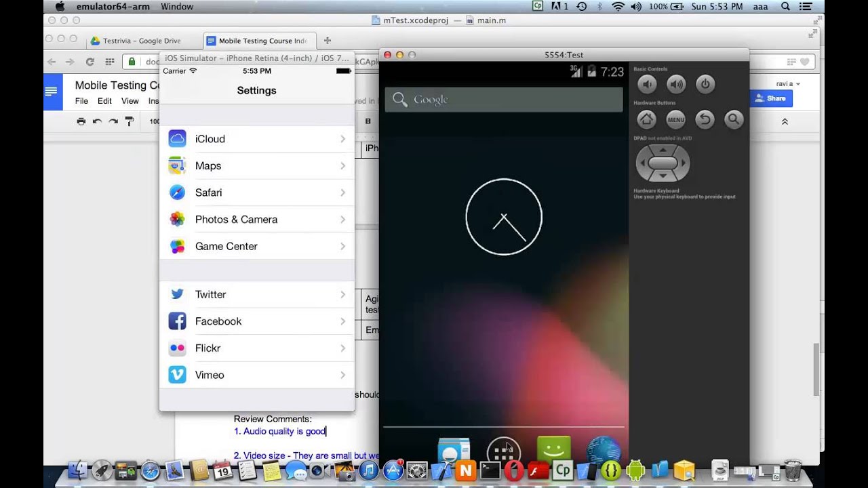Image resolution: width=868 pixels, height=488 pixels.
Task: Click the print icon in Docs toolbar
Action: tap(81, 121)
